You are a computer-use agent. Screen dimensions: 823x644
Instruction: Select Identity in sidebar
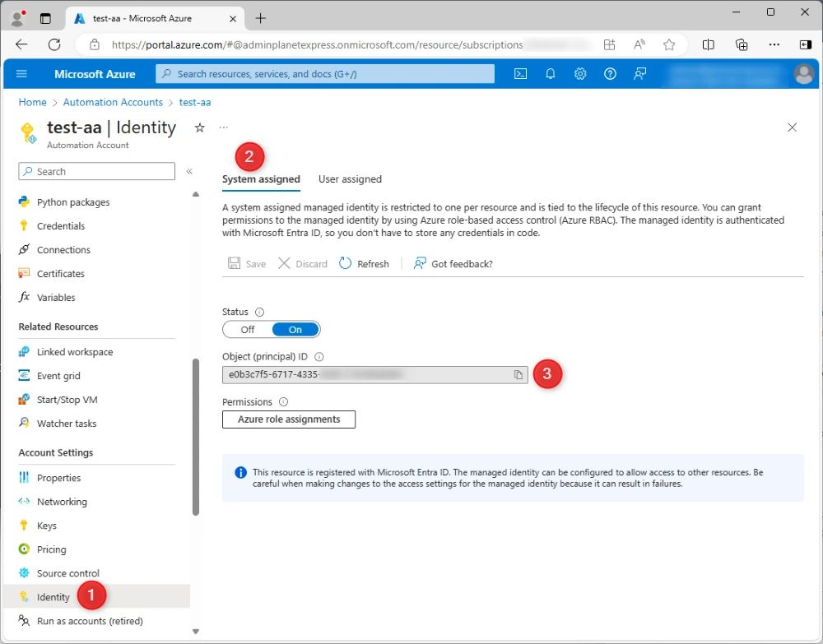click(96, 597)
